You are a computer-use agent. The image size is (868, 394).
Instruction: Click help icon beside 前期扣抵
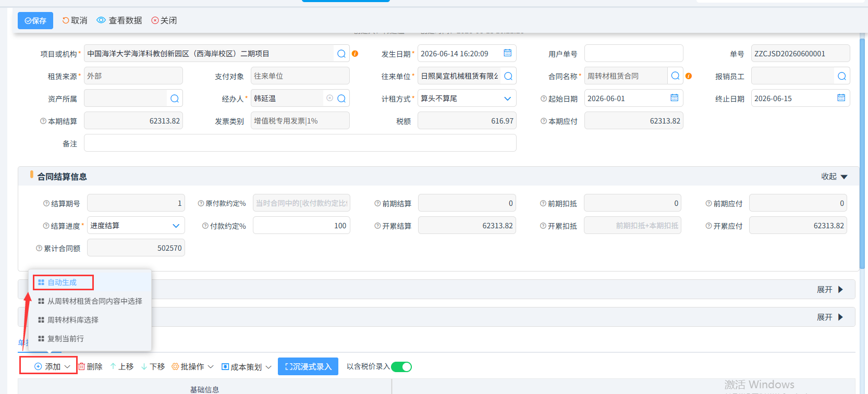click(543, 203)
